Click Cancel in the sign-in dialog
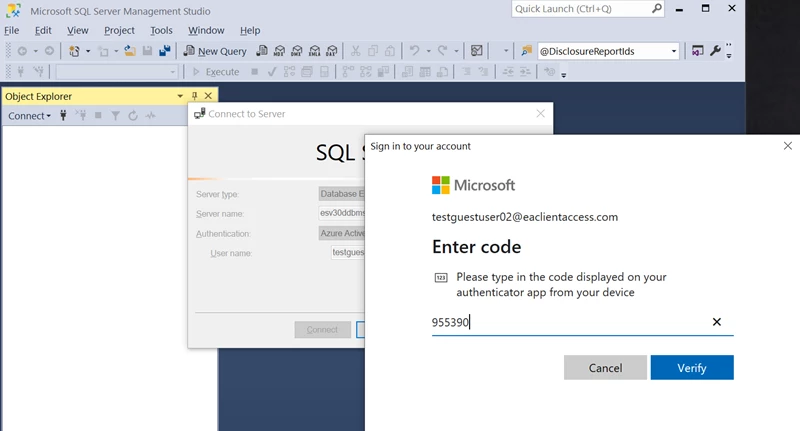 [x=605, y=368]
